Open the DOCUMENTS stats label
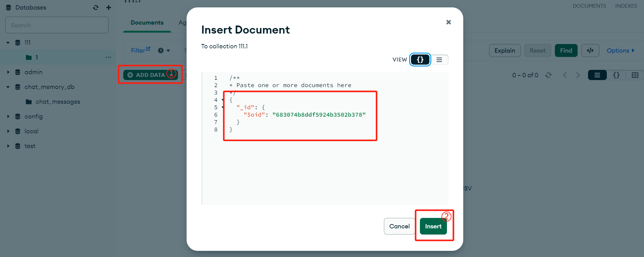 [589, 6]
